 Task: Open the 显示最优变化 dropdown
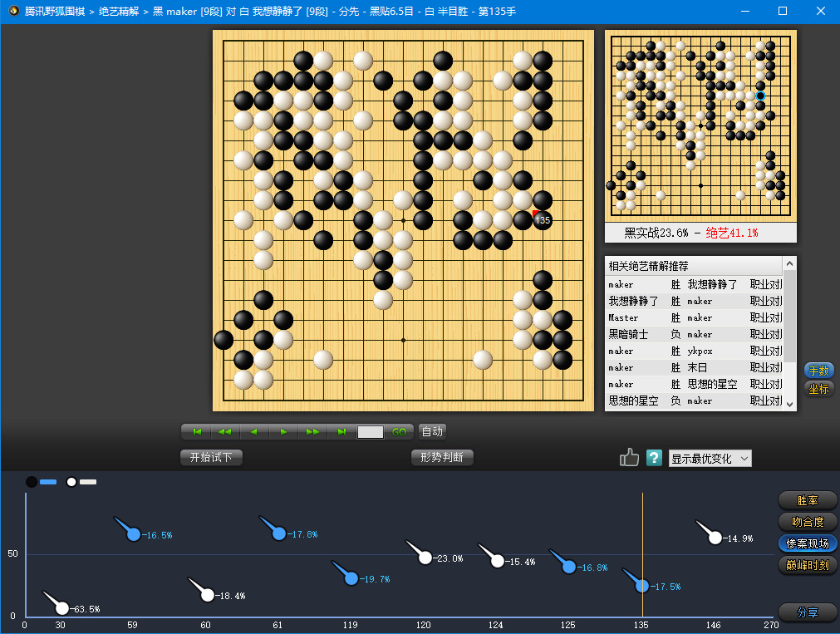click(x=710, y=458)
